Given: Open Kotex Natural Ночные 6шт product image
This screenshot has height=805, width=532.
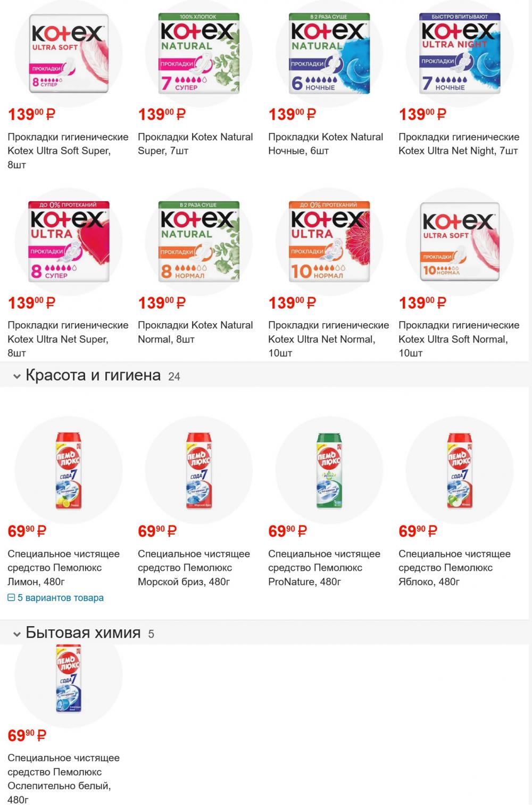Looking at the screenshot, I should pos(329,54).
